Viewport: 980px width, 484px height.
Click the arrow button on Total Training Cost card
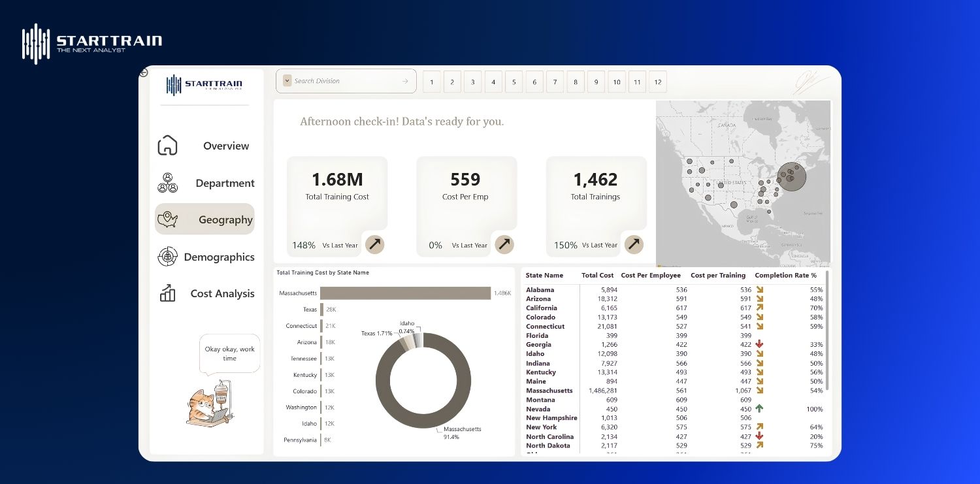click(374, 244)
